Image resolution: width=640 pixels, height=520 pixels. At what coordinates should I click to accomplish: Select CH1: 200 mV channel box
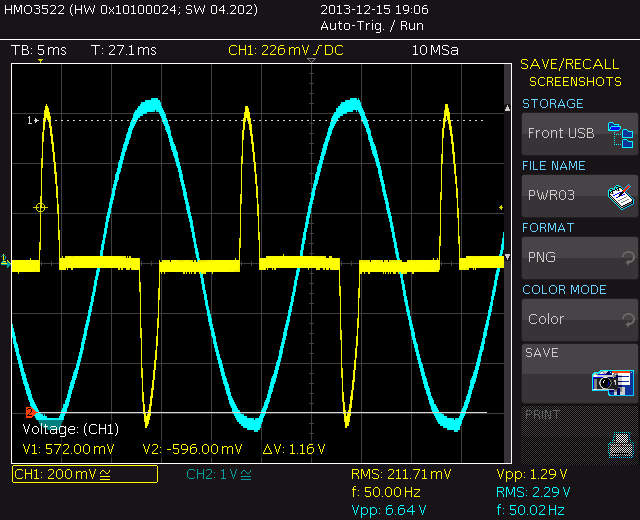(85, 474)
